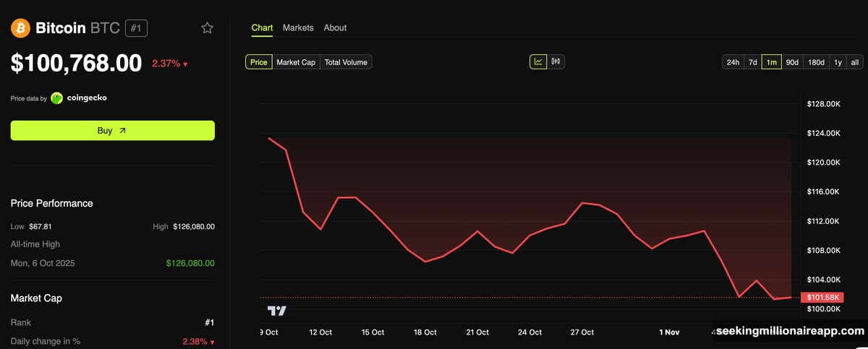The height and width of the screenshot is (349, 868).
Task: Click the Bitcoin logo icon
Action: click(x=20, y=28)
